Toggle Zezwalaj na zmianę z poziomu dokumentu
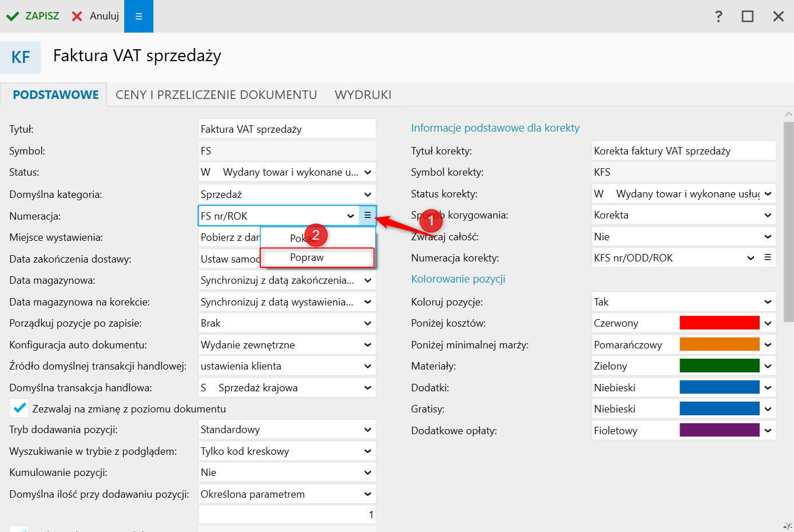Screen dimensions: 794x532 pos(19,408)
